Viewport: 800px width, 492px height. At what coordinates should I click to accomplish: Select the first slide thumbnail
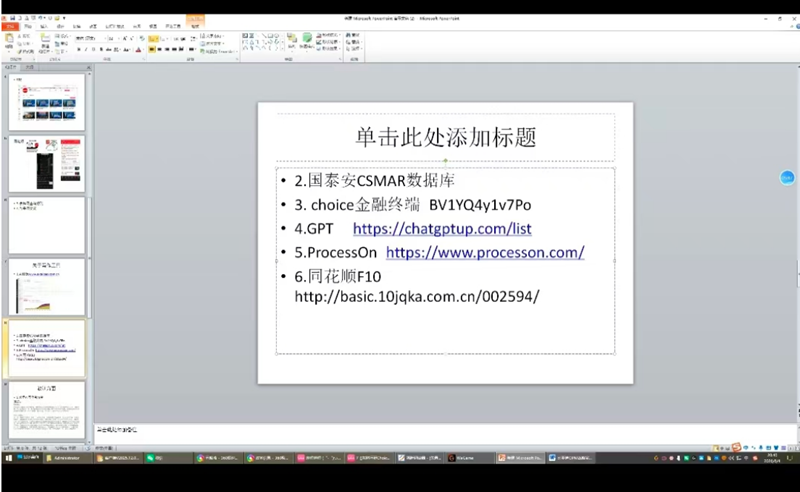pos(46,102)
